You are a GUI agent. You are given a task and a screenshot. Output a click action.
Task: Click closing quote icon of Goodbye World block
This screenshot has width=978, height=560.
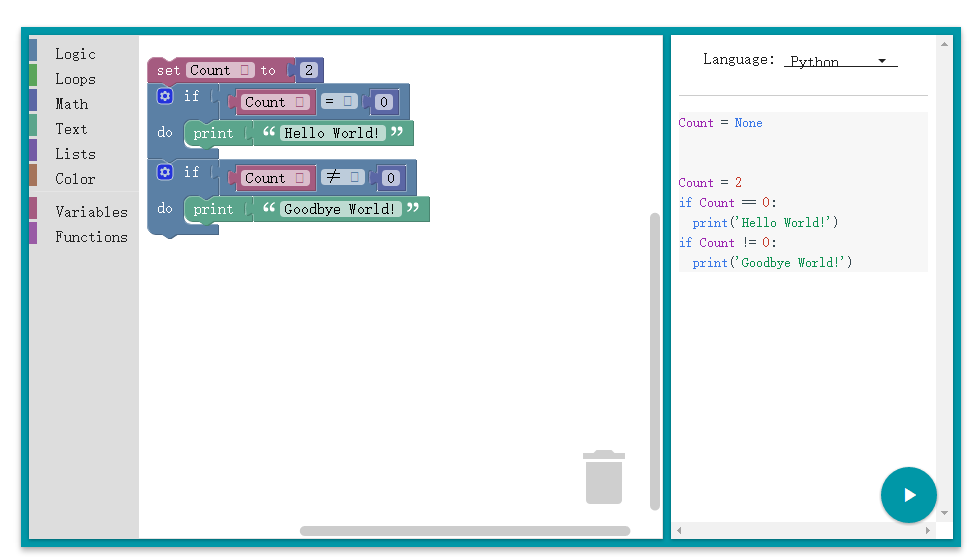tap(413, 209)
